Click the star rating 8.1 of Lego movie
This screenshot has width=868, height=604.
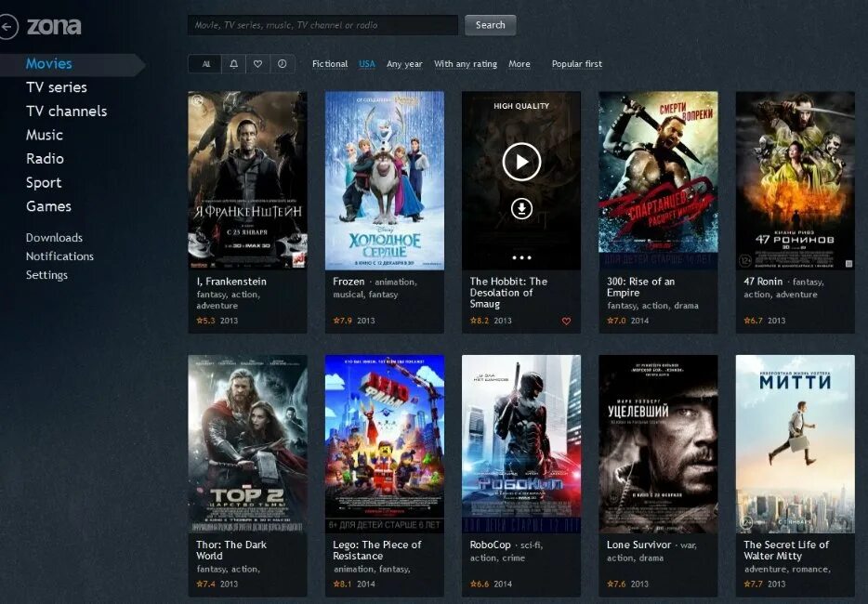coord(342,584)
